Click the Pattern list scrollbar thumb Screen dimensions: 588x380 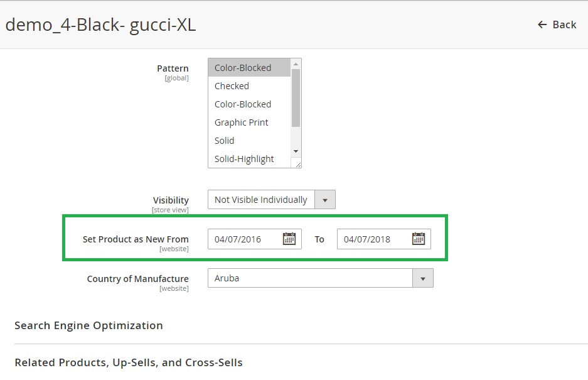(296, 97)
